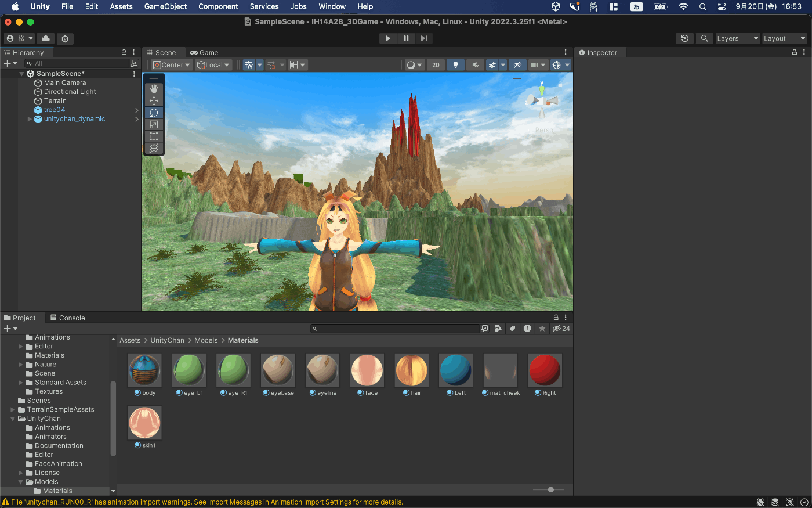Toggle scene lighting bulb button

(455, 65)
